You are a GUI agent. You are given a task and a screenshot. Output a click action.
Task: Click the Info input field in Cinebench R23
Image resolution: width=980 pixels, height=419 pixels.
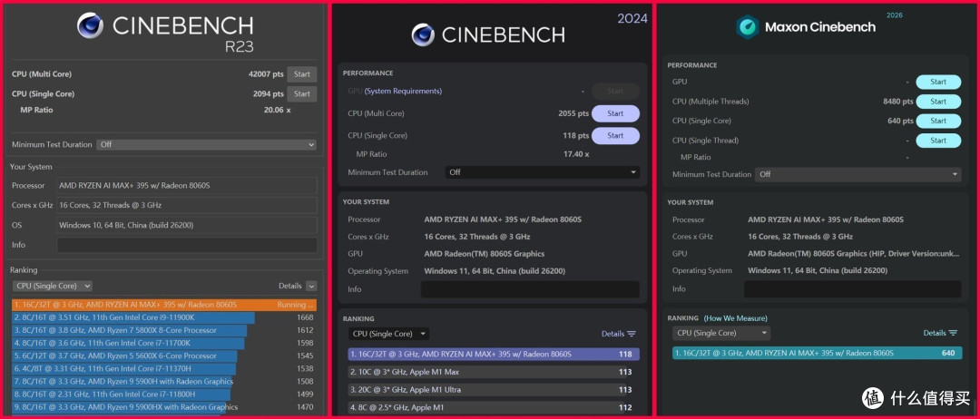187,245
